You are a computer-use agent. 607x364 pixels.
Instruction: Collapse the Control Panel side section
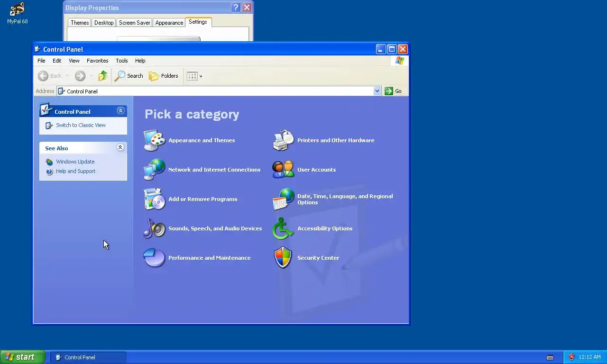point(120,111)
